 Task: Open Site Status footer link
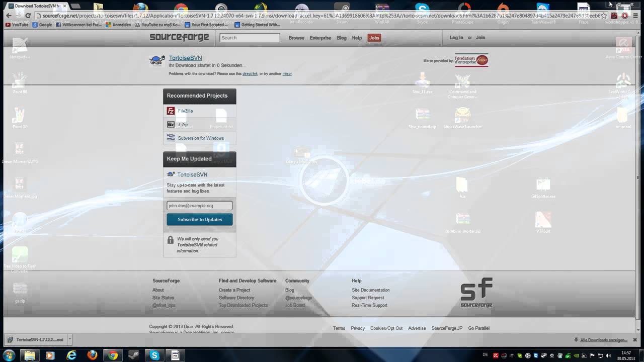[x=163, y=298]
